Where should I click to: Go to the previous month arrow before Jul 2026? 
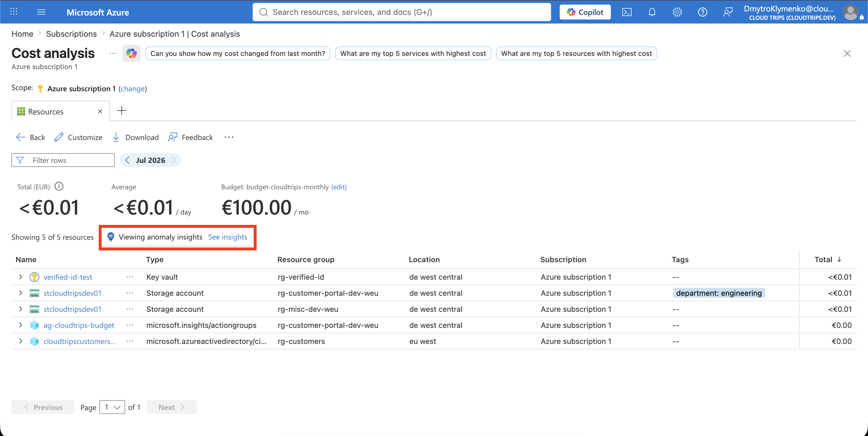127,160
